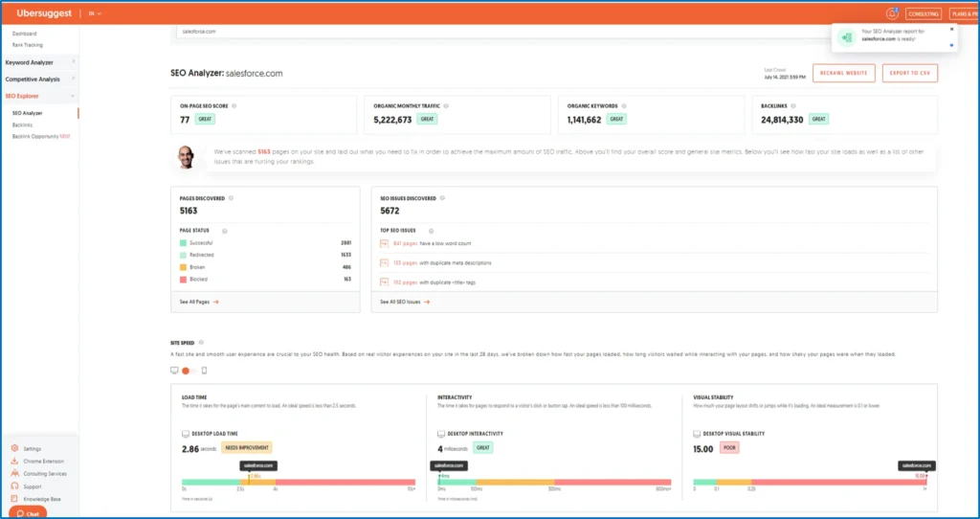Click the Great badge beside Backlinks count
Screen dimensions: 980x519
pos(818,119)
